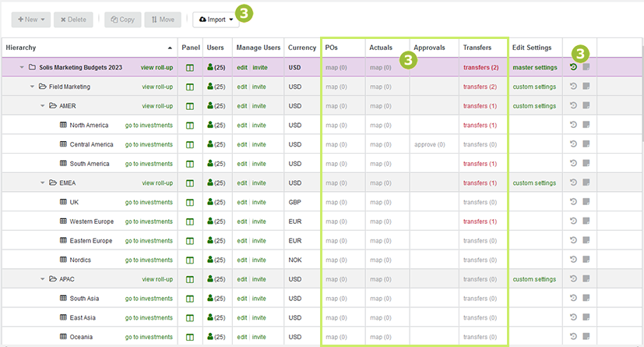The image size is (644, 347).
Task: Click view roll-up for Solis Marketing Budgets
Action: [157, 67]
